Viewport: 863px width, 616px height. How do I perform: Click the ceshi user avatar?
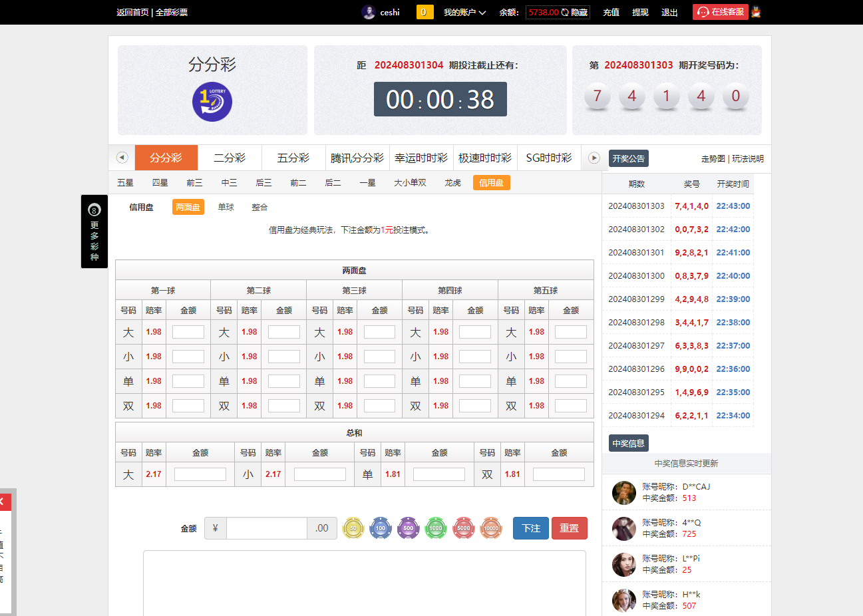coord(369,11)
